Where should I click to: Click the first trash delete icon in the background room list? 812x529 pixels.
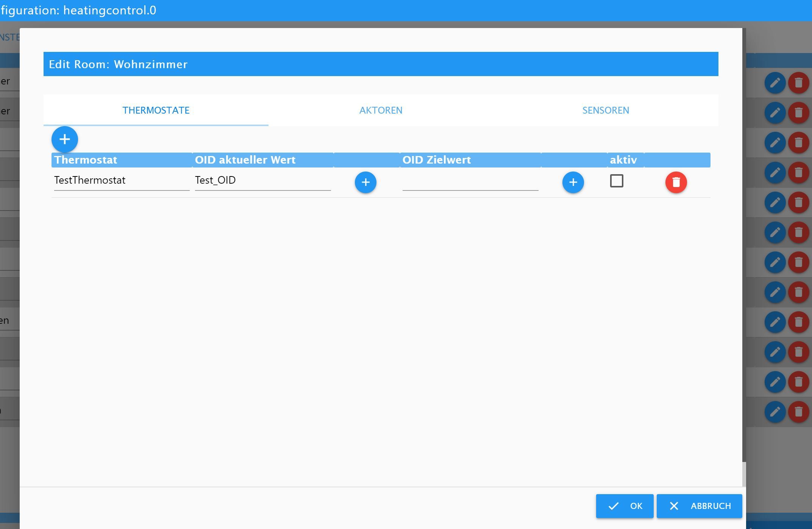click(x=799, y=83)
